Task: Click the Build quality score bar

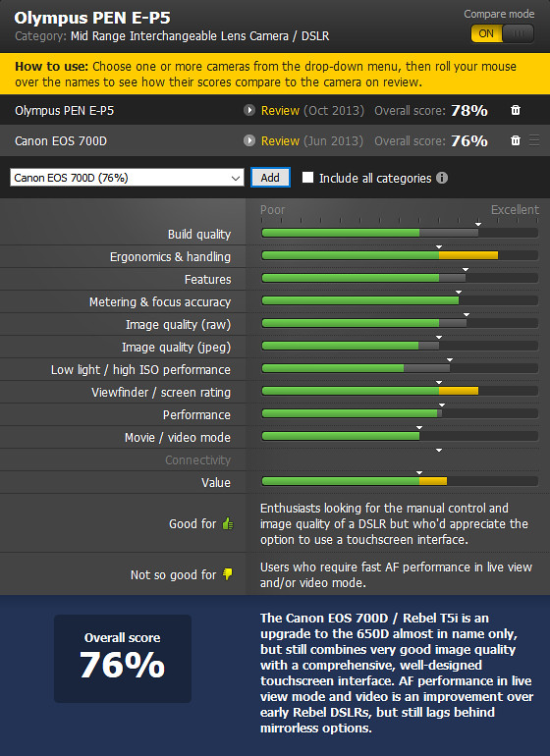Action: tap(400, 233)
